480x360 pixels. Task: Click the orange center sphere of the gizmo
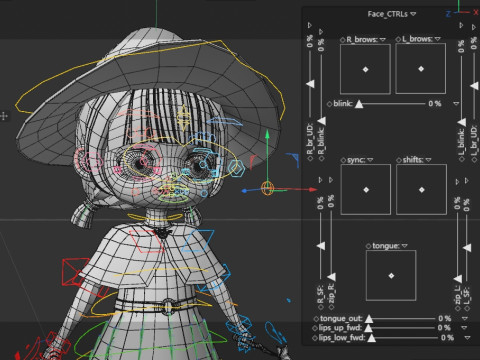(267, 188)
